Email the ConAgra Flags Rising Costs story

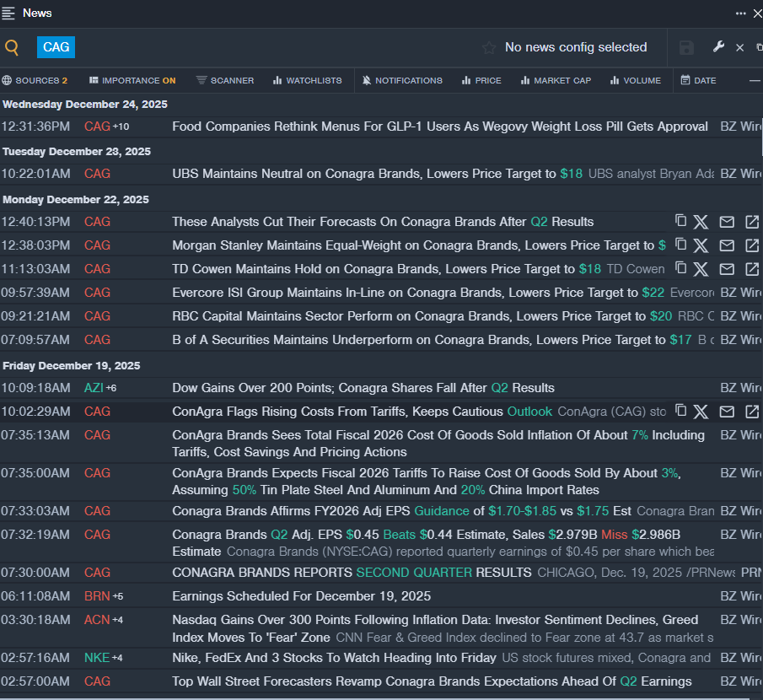coord(727,412)
